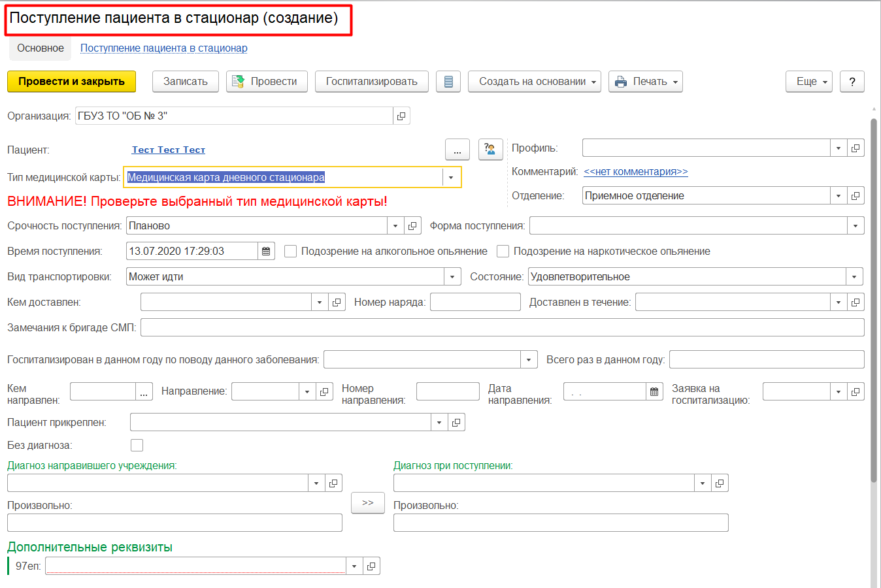Expand the Вид транспортировки dropdown
The image size is (881, 588).
pyautogui.click(x=452, y=277)
